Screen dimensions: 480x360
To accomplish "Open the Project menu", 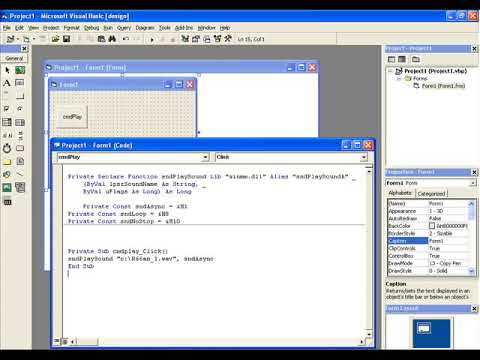I will click(51, 28).
